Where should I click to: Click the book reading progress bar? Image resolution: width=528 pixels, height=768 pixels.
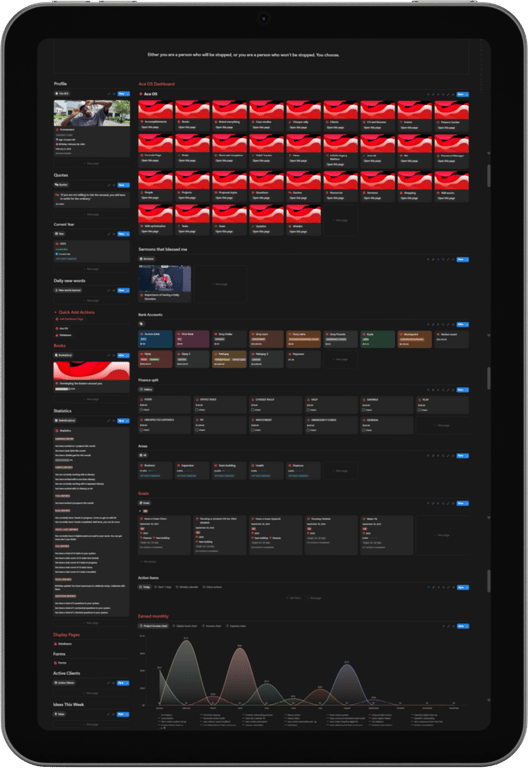[62, 388]
